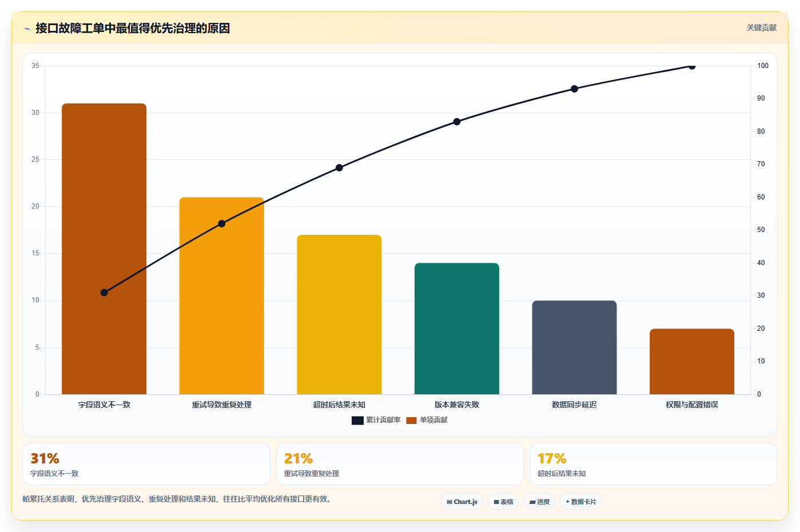The width and height of the screenshot is (800, 532).
Task: Click cumulative line point above 数据同步延迟
Action: tap(574, 89)
